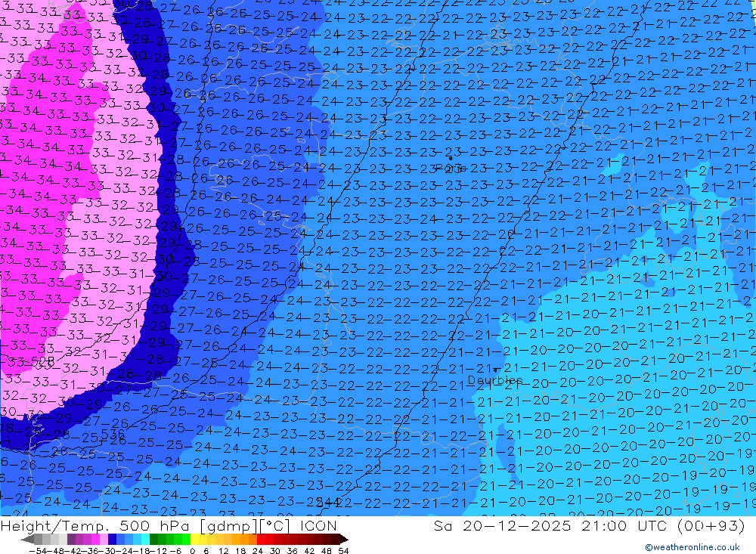The width and height of the screenshot is (756, 554).
Task: Click the 544 height contour label
Action: point(327,503)
